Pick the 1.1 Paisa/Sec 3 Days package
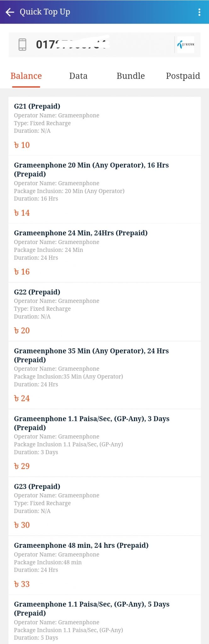Viewport: 209px width, 644px height. 104,443
